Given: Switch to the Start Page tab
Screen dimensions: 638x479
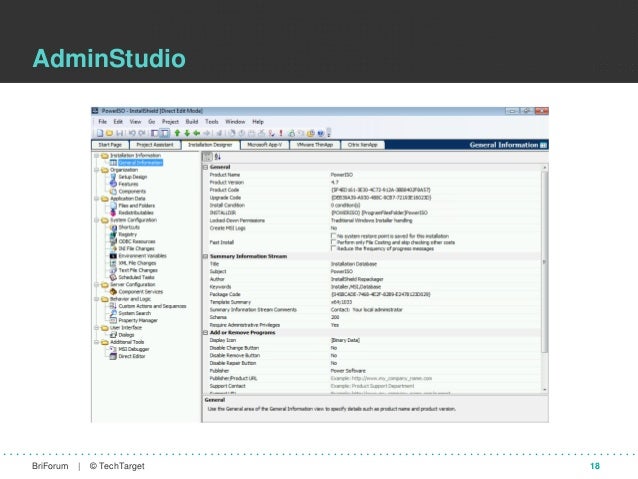Looking at the screenshot, I should (x=110, y=145).
